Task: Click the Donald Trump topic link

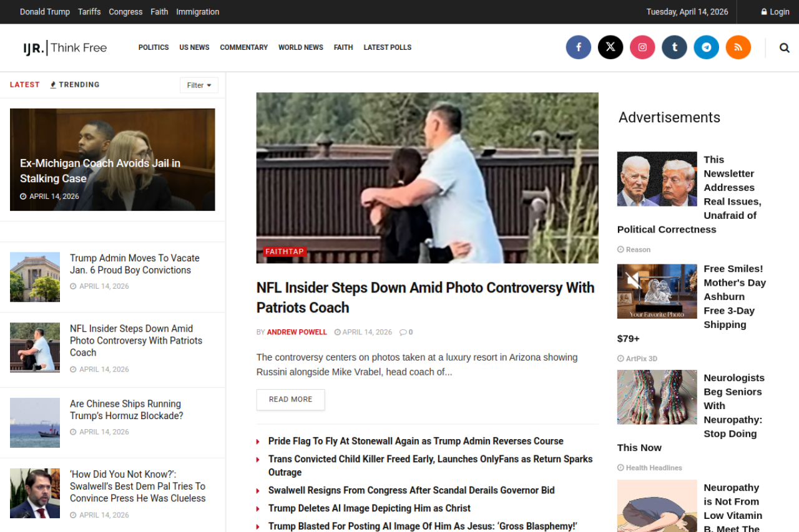Action: pyautogui.click(x=45, y=12)
